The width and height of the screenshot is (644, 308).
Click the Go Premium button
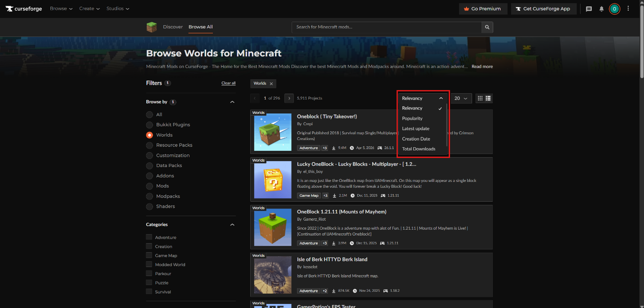point(483,9)
